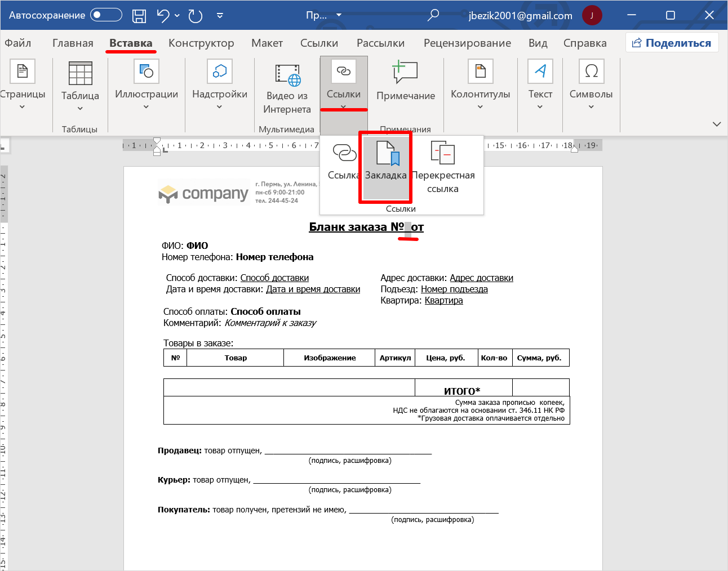The width and height of the screenshot is (728, 571).
Task: Open the Справка tab
Action: tap(585, 43)
